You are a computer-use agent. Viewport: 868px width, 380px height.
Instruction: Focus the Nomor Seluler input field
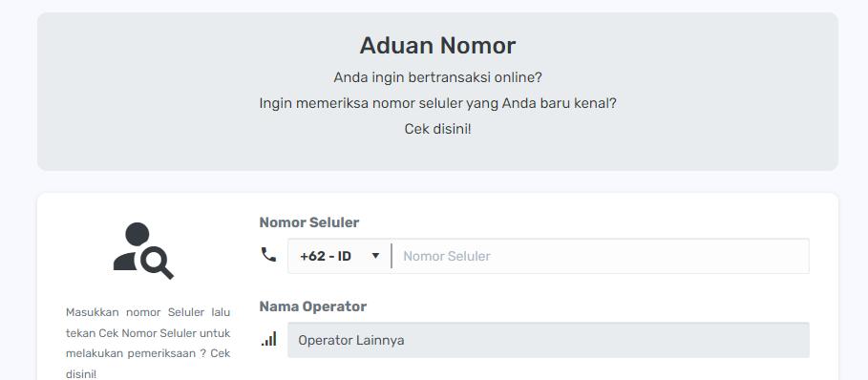[x=601, y=256]
